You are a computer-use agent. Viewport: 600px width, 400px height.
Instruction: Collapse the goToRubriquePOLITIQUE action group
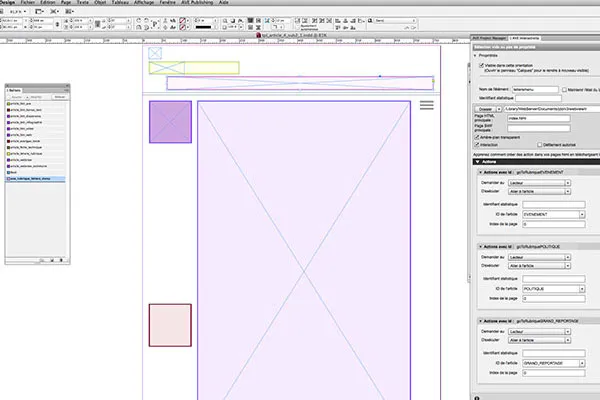pyautogui.click(x=481, y=247)
